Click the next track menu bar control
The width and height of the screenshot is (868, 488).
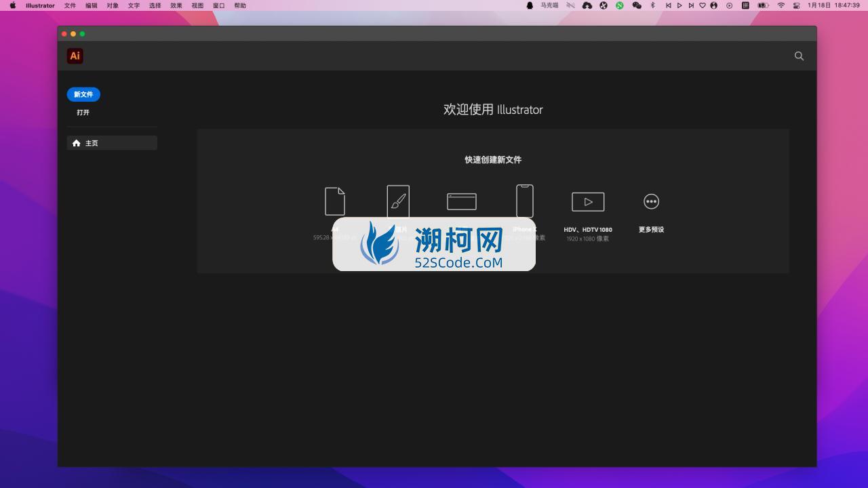691,5
